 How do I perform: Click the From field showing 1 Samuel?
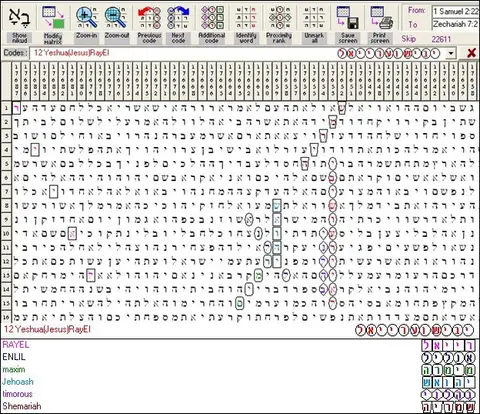pyautogui.click(x=456, y=12)
